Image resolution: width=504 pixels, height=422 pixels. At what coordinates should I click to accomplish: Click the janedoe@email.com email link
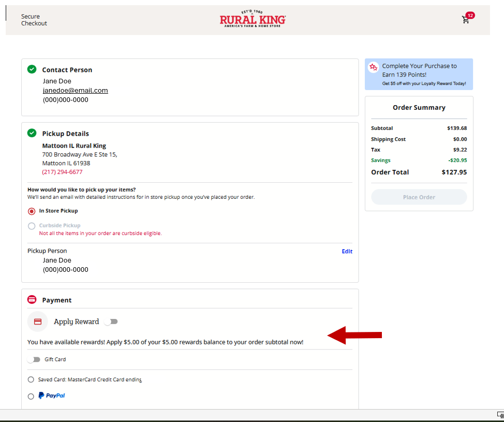point(75,90)
